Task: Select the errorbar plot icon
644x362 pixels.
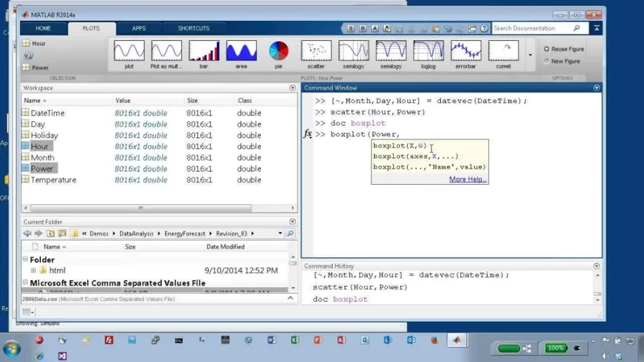Action: pos(466,52)
